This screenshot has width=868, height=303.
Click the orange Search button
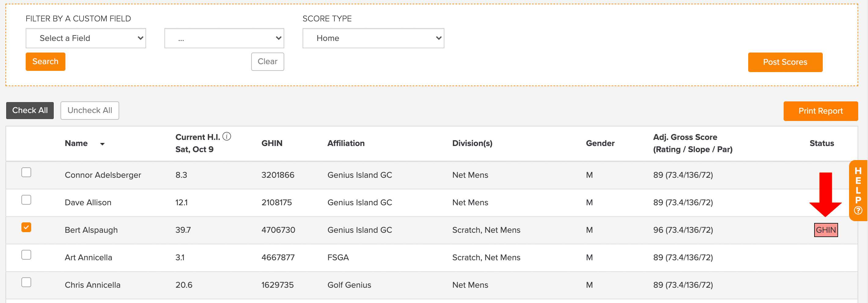[46, 62]
